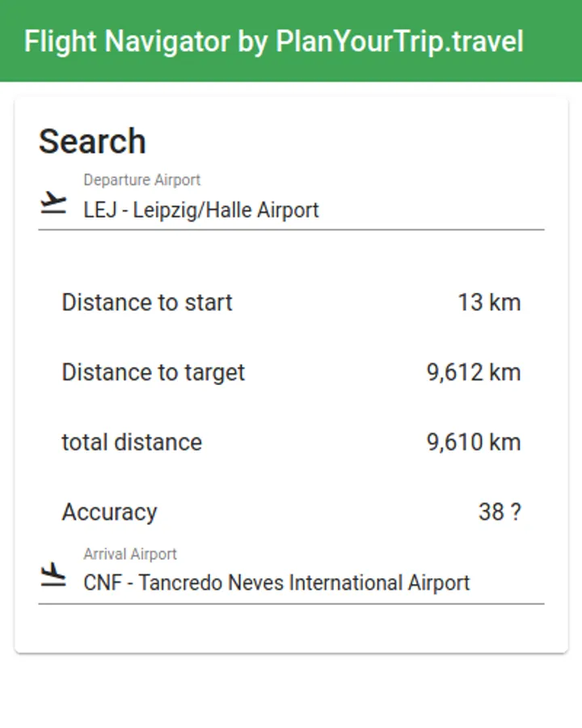
Task: Click the 13 km distance value
Action: 489,303
